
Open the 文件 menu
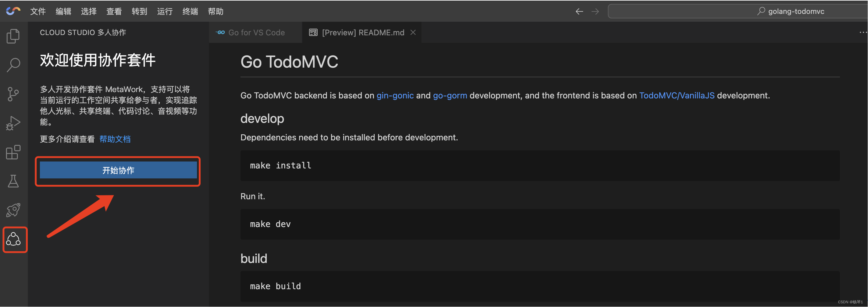pyautogui.click(x=38, y=12)
